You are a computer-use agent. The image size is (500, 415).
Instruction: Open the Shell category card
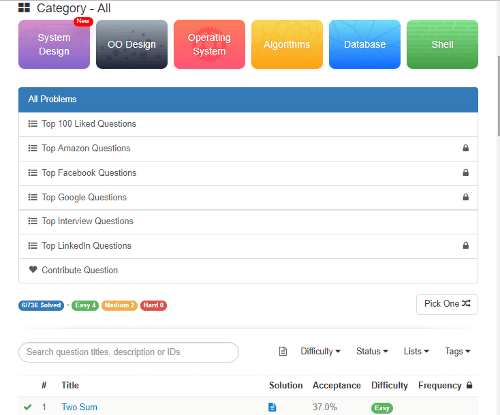point(442,44)
